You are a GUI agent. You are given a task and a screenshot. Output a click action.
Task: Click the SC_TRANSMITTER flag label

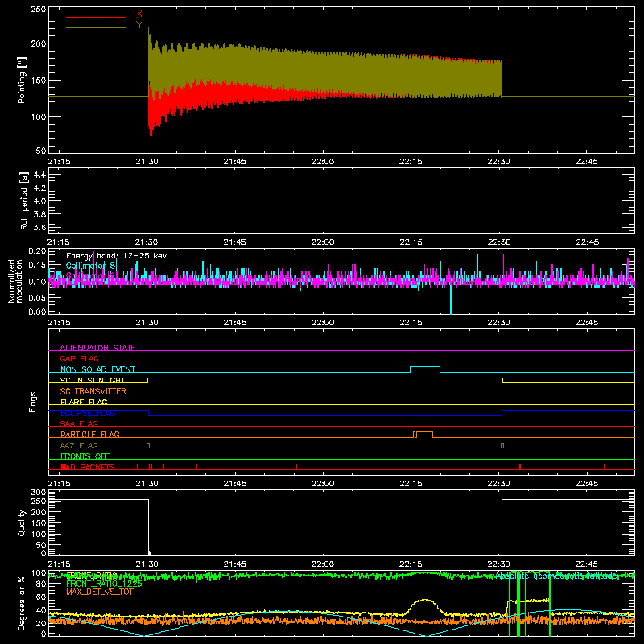click(x=93, y=391)
